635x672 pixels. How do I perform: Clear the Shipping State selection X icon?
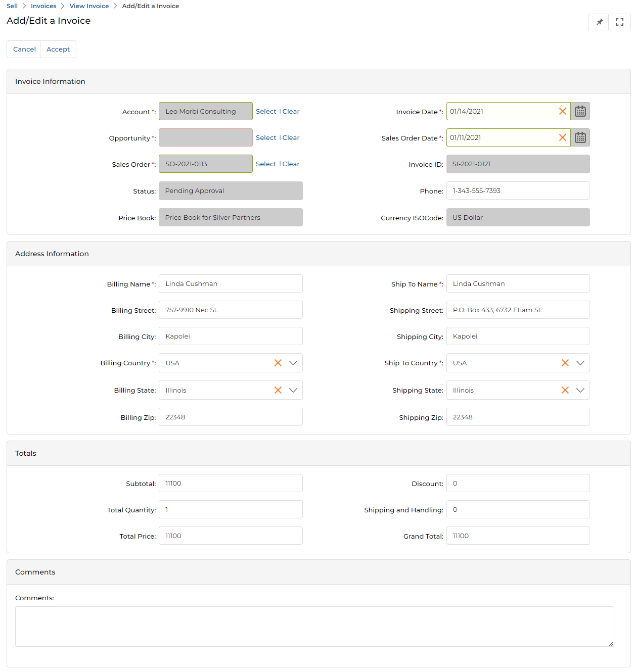(x=565, y=390)
